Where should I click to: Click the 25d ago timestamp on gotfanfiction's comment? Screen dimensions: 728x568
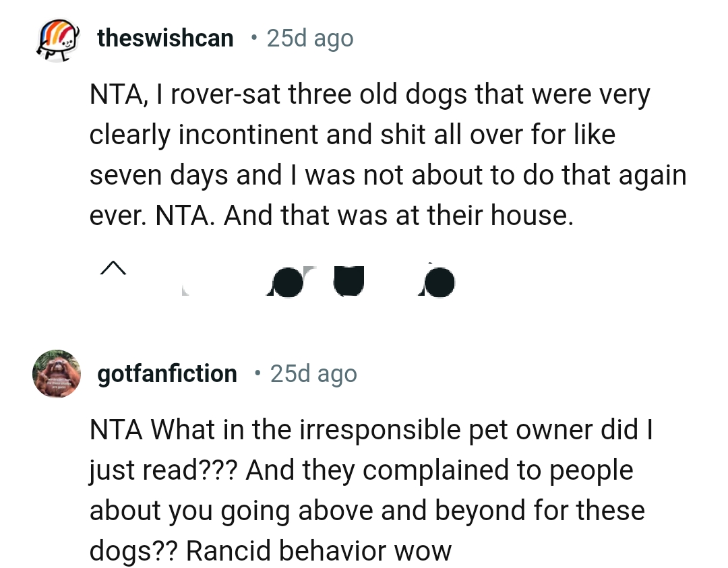[x=313, y=373]
